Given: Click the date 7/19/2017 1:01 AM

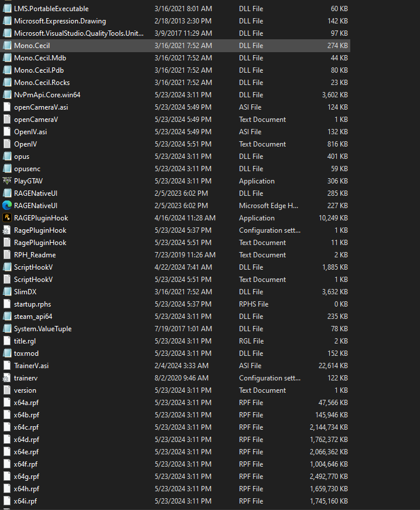Looking at the screenshot, I should coord(183,329).
